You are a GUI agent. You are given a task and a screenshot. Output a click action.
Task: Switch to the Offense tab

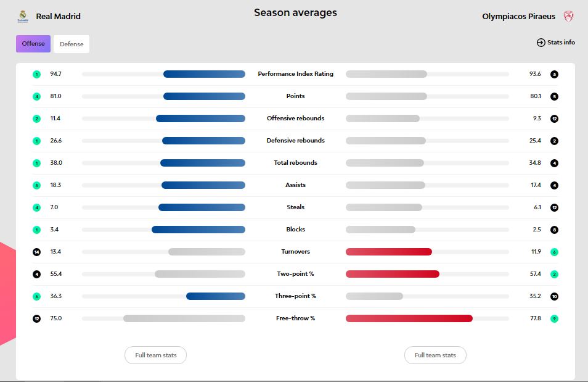pos(33,44)
